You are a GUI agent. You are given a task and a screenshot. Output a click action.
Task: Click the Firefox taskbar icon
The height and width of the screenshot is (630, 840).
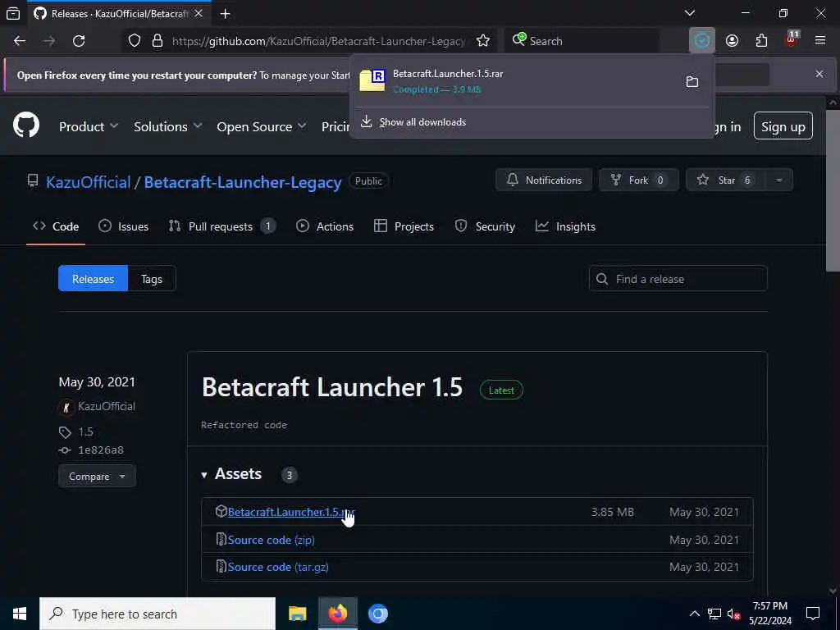[337, 614]
